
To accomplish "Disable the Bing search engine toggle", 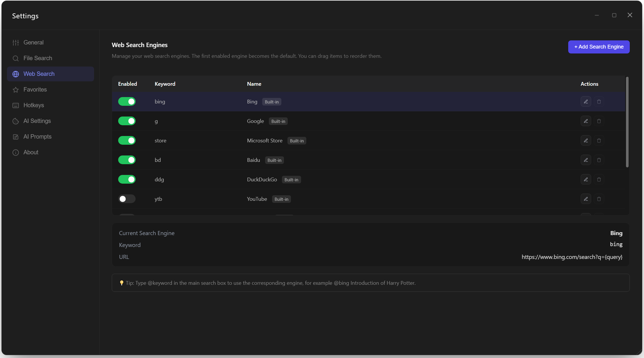I will 127,101.
